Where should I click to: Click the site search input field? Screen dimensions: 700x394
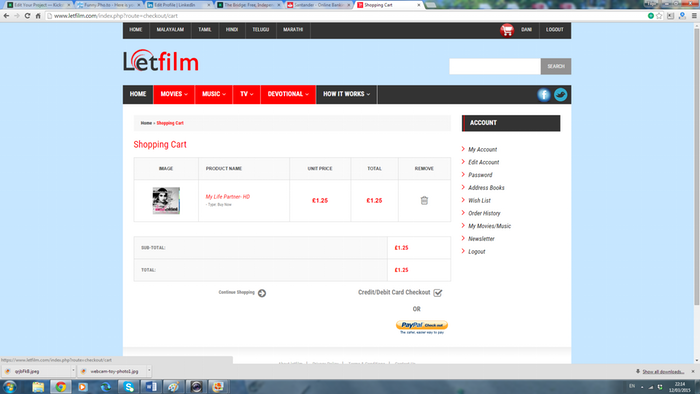(x=495, y=66)
